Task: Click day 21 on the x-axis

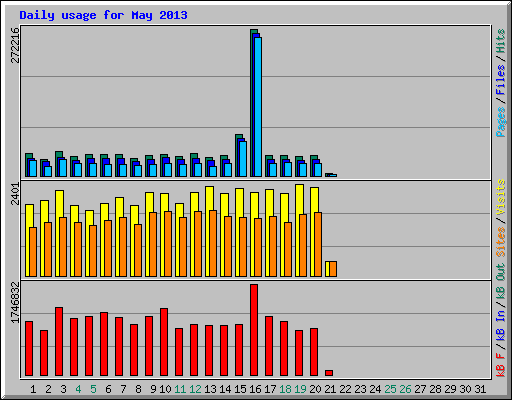Action: tap(330, 389)
